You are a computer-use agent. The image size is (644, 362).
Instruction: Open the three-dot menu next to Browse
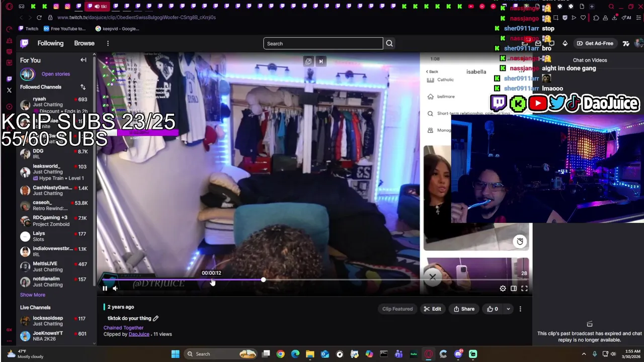click(108, 43)
